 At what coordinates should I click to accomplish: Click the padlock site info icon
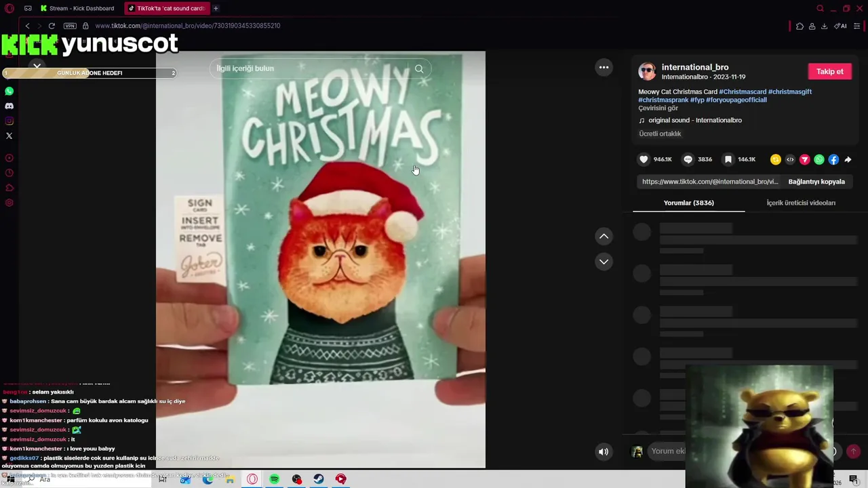coord(85,26)
